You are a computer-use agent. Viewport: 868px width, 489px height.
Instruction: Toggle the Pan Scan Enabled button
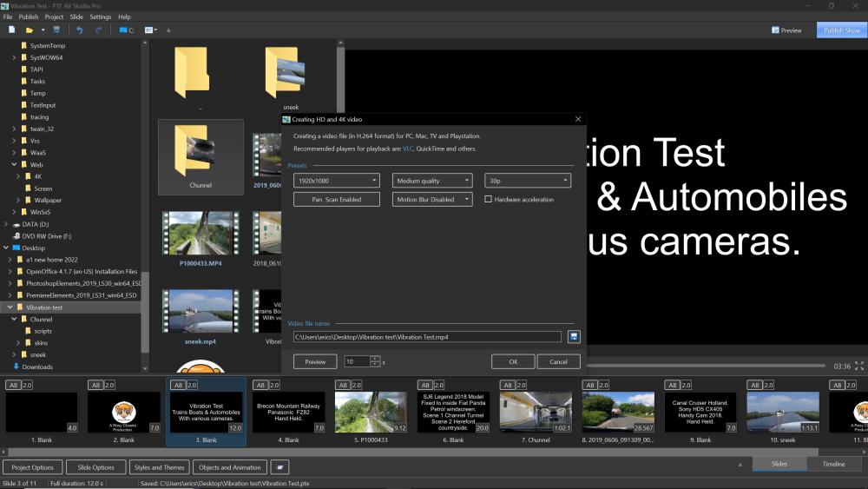pyautogui.click(x=338, y=200)
